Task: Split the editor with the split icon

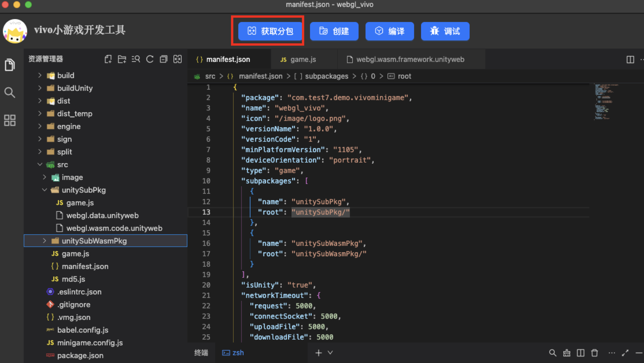Action: pyautogui.click(x=630, y=60)
